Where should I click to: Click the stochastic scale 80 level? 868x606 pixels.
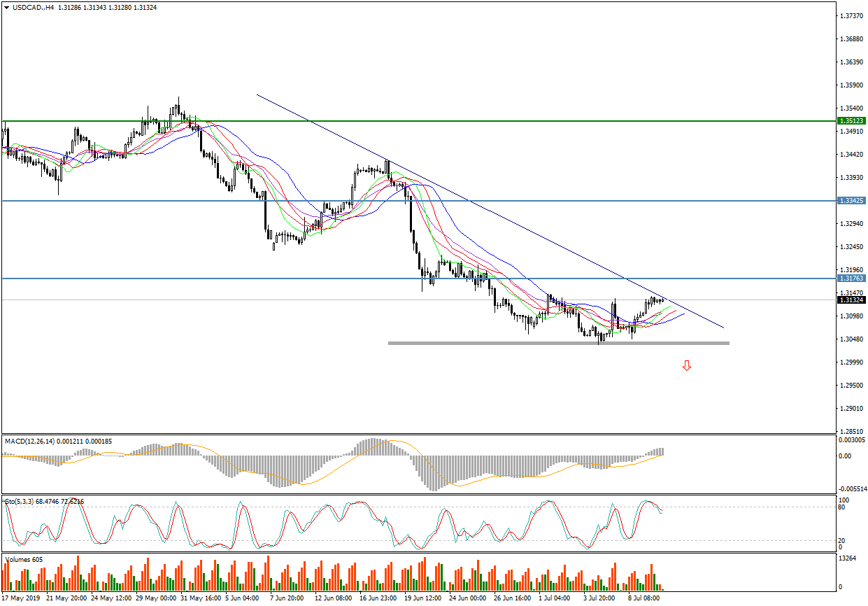click(x=842, y=507)
